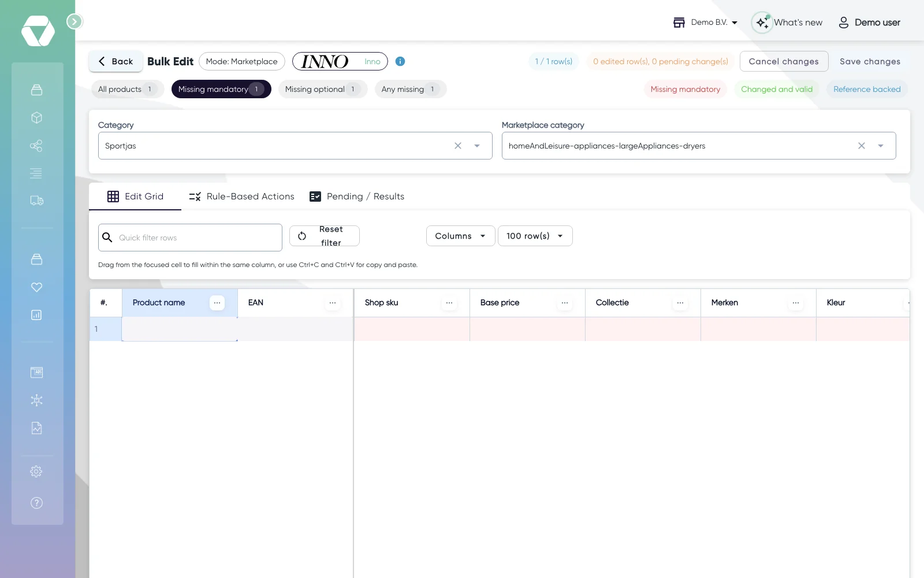Clear the marketplace category selection
The height and width of the screenshot is (578, 924).
862,146
